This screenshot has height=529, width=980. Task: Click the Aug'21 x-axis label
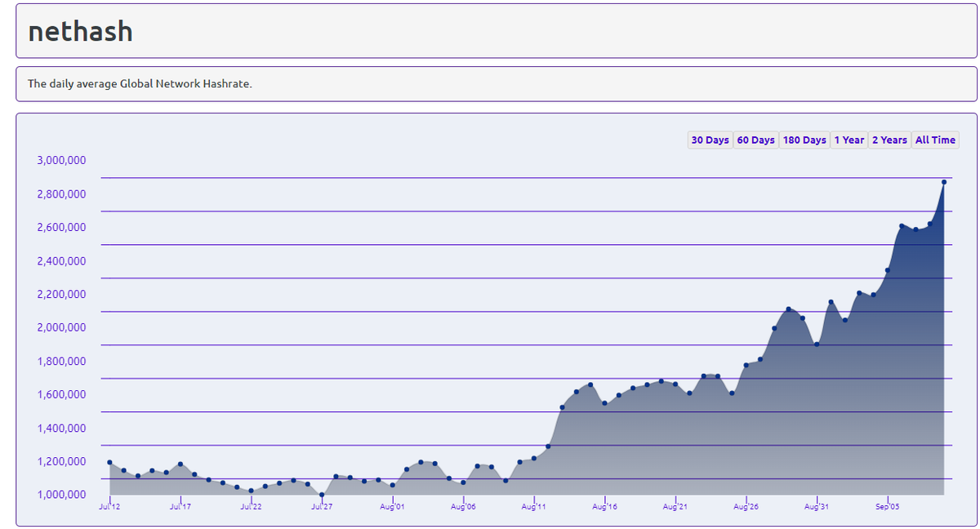[675, 507]
